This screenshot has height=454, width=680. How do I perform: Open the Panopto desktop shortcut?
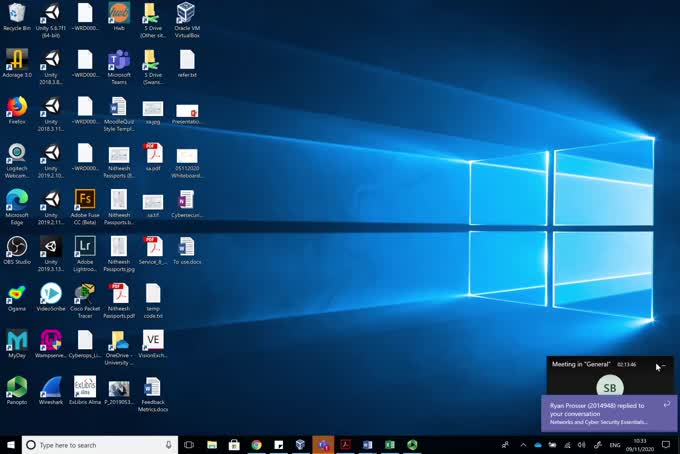17,387
